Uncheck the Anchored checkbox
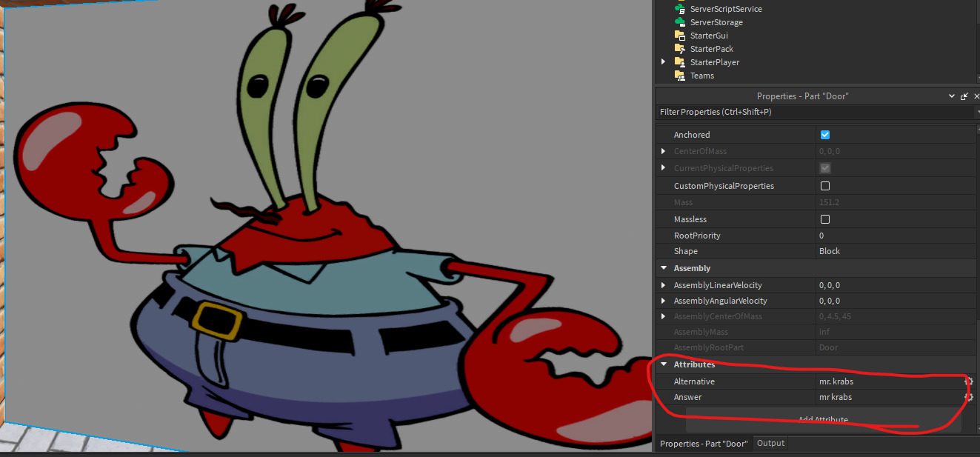This screenshot has height=457, width=980. (825, 135)
